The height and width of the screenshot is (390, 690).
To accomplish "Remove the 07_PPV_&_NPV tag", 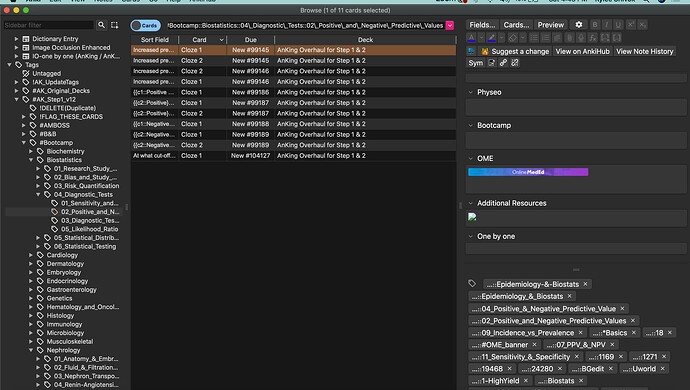I will 612,345.
